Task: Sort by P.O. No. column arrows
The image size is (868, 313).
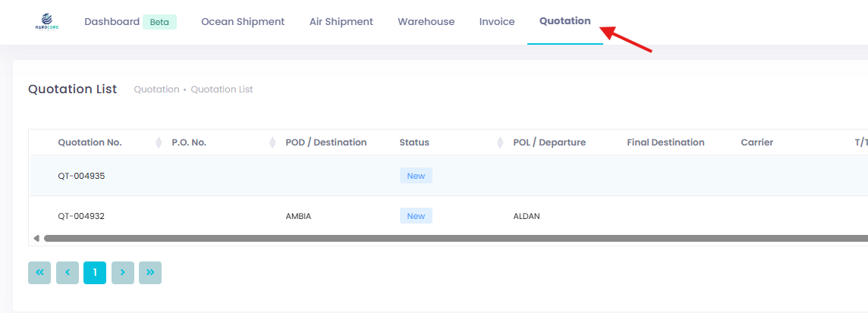Action: coord(272,142)
